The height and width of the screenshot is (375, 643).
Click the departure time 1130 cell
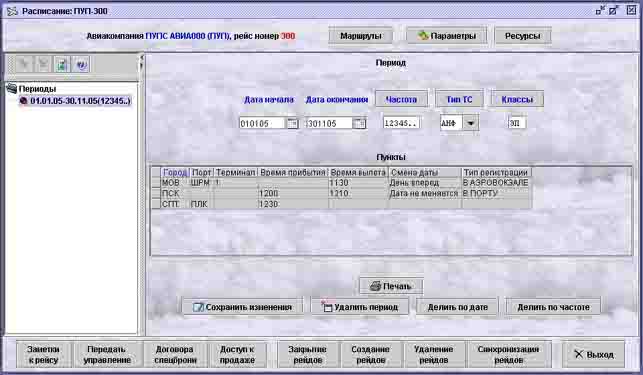click(x=358, y=183)
